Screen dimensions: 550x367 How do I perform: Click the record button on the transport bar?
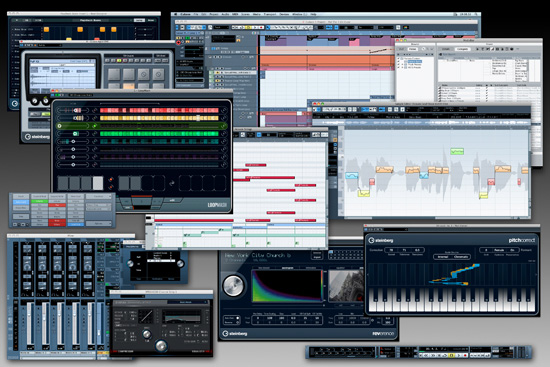tap(465, 355)
